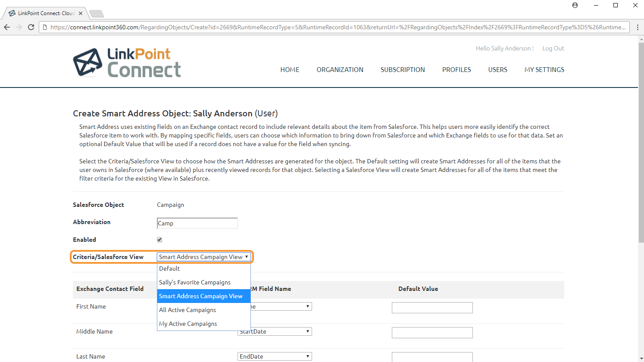Viewport: 644px width, 362px height.
Task: Open MY SETTINGS page
Action: click(544, 69)
